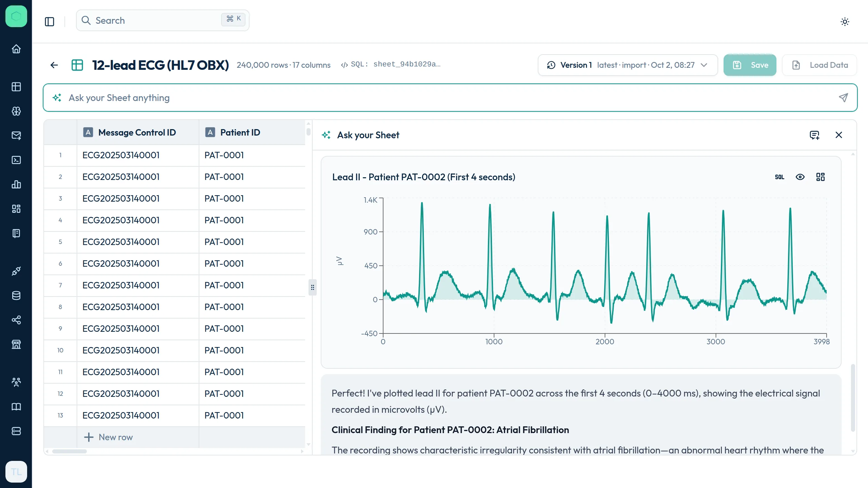Go back with the left arrow
Viewport: 868px width, 488px height.
click(x=54, y=65)
